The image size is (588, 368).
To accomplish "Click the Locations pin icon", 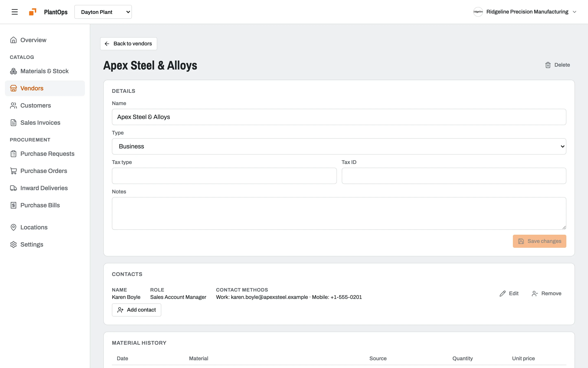I will point(13,227).
